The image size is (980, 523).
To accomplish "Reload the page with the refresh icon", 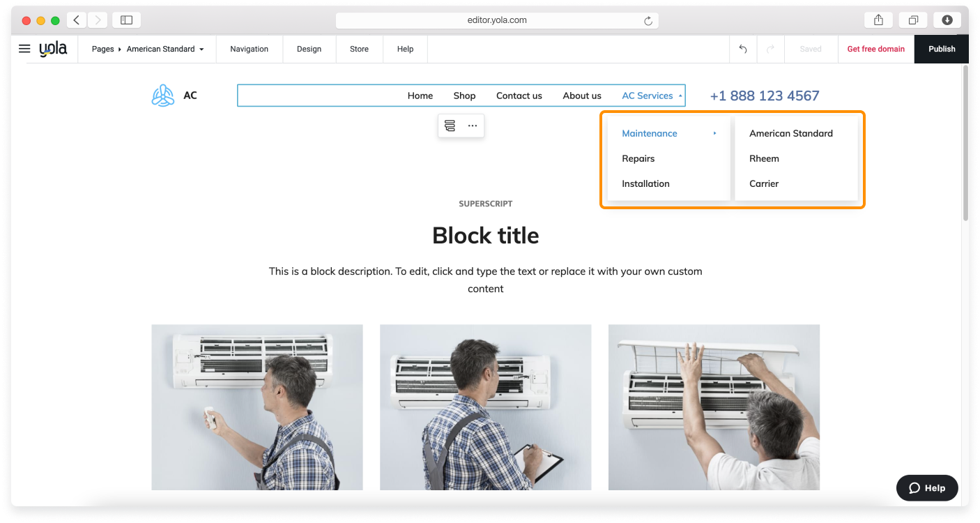I will coord(648,21).
